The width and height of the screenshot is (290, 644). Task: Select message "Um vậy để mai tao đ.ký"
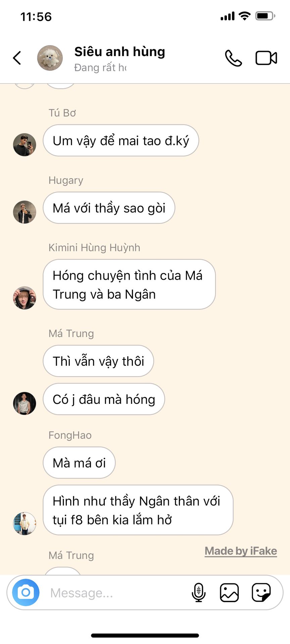point(121,141)
